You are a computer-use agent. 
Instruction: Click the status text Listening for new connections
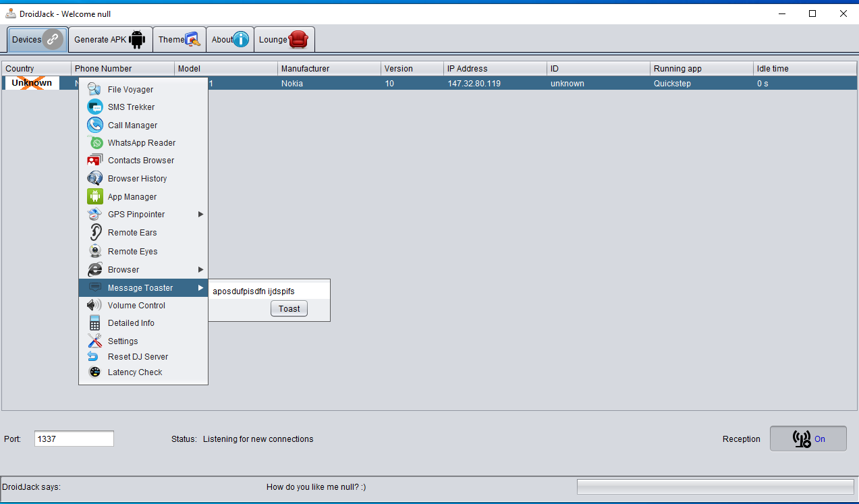pyautogui.click(x=258, y=439)
